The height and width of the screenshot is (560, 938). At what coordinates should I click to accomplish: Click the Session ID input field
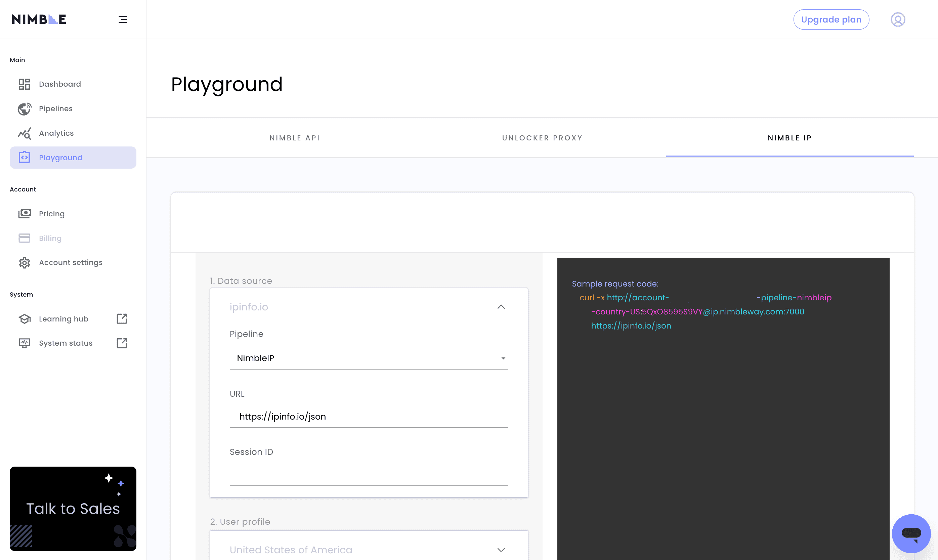click(369, 475)
